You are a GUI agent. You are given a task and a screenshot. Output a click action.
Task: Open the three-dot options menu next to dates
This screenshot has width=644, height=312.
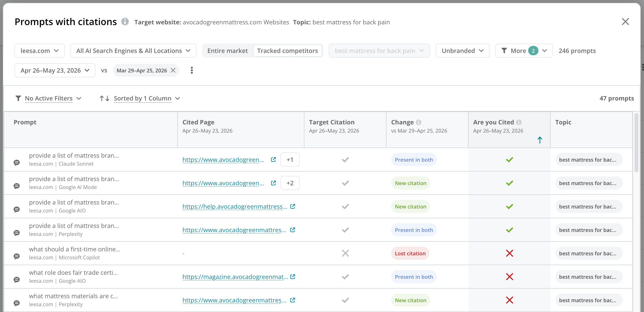click(192, 70)
